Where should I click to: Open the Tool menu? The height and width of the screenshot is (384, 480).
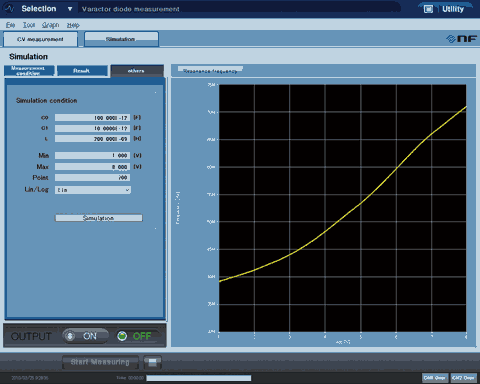point(29,25)
